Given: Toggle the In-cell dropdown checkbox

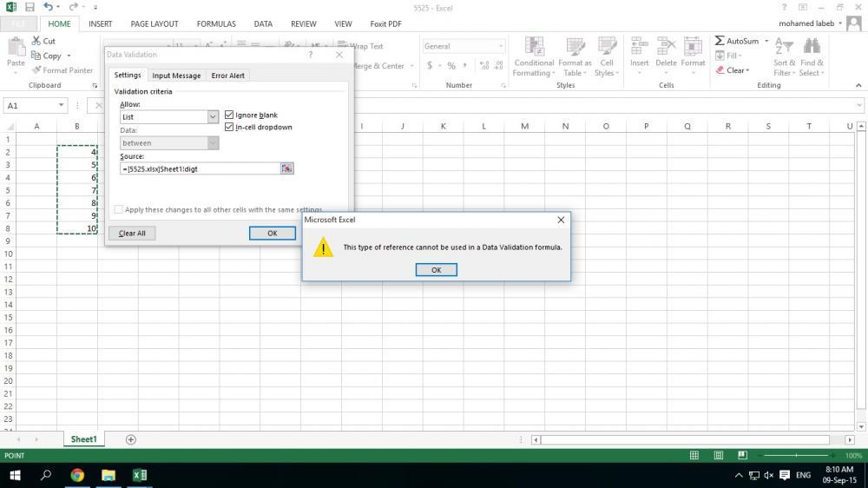Looking at the screenshot, I should click(x=229, y=127).
